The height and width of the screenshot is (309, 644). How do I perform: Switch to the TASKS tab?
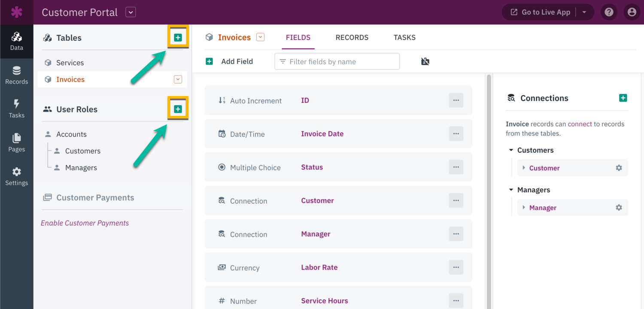tap(404, 37)
